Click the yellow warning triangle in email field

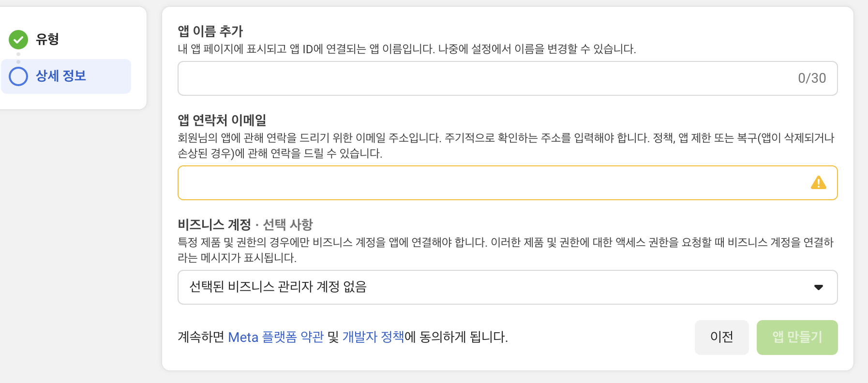(818, 182)
